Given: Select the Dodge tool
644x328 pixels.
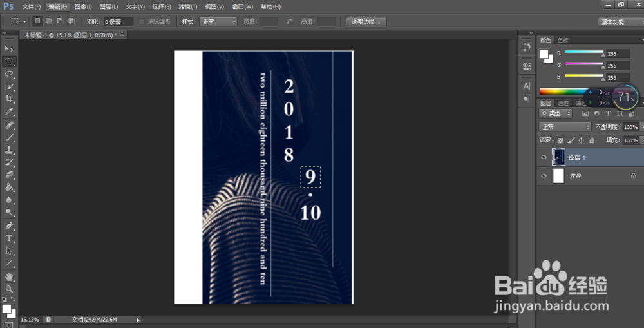Looking at the screenshot, I should (8, 212).
